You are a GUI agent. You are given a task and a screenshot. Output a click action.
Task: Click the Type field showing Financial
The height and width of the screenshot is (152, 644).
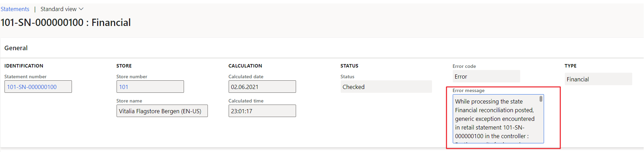tap(598, 79)
